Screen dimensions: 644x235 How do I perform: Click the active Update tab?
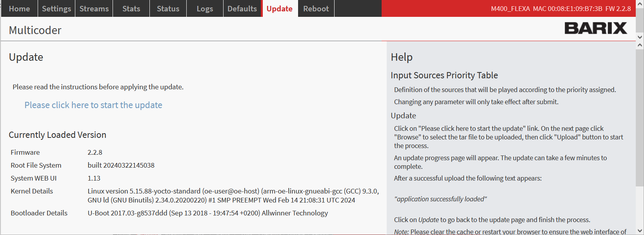tap(279, 9)
